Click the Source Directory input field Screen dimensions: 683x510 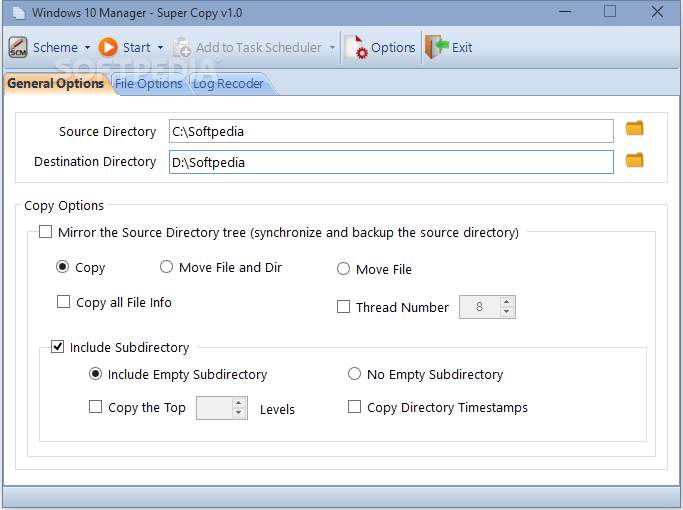(x=391, y=131)
